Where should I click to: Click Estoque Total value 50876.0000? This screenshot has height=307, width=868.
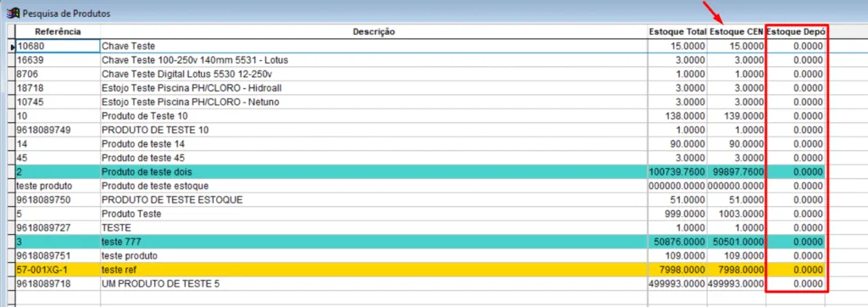tap(680, 243)
